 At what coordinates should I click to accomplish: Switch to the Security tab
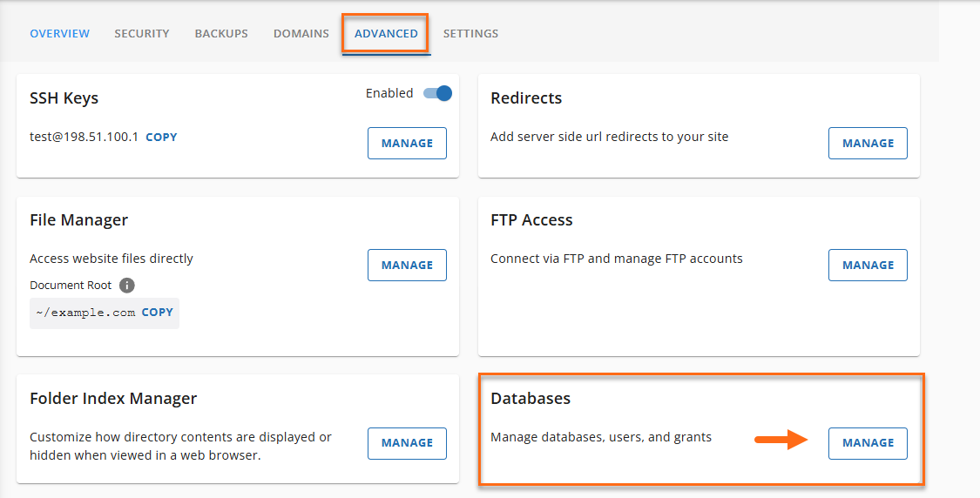pyautogui.click(x=142, y=34)
